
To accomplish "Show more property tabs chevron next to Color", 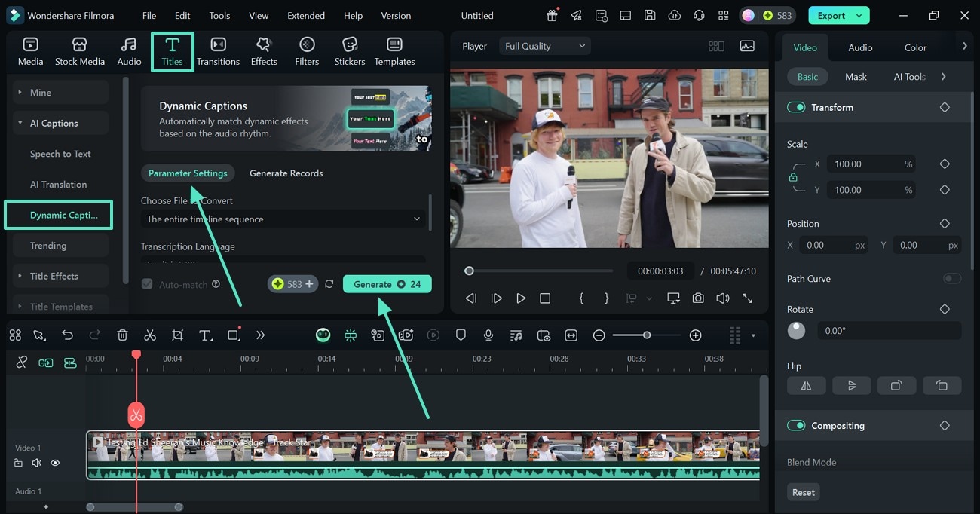I will (964, 47).
